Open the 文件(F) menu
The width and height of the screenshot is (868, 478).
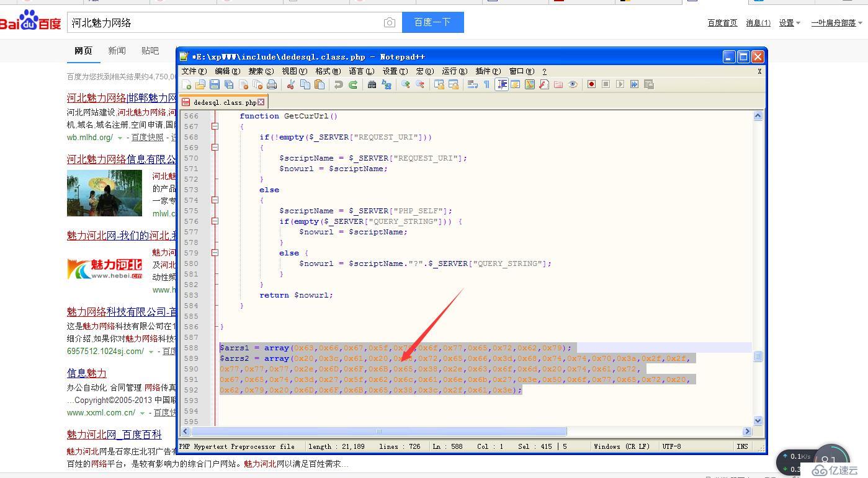click(x=194, y=71)
